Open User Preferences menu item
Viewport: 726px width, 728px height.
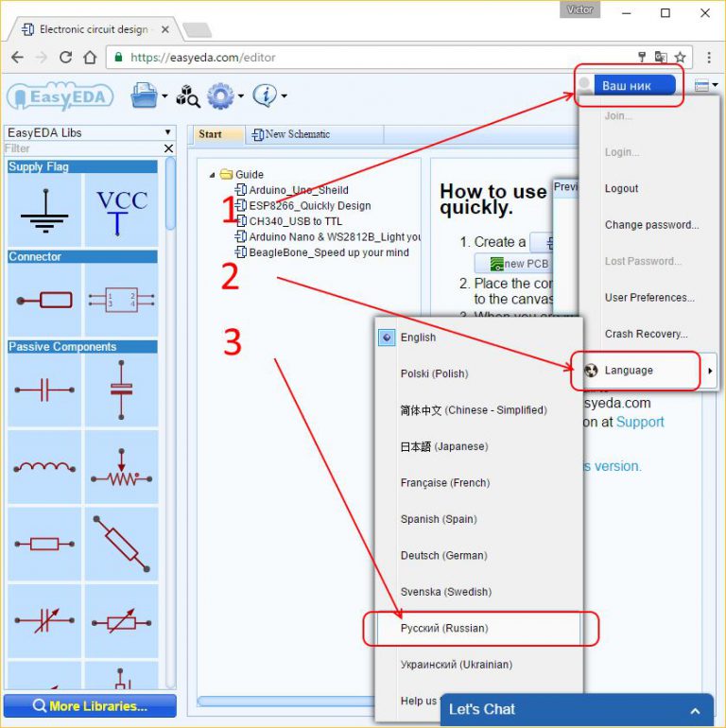[648, 298]
